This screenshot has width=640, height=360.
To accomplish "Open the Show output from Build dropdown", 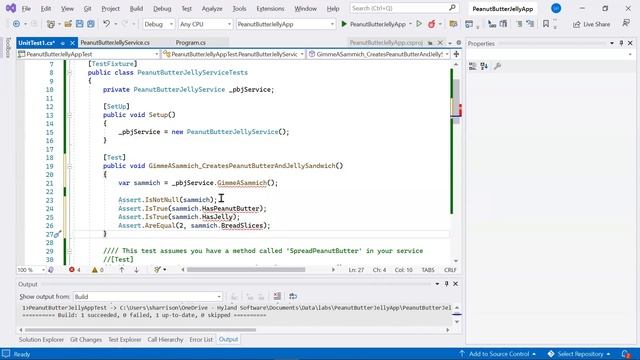I will 148,297.
